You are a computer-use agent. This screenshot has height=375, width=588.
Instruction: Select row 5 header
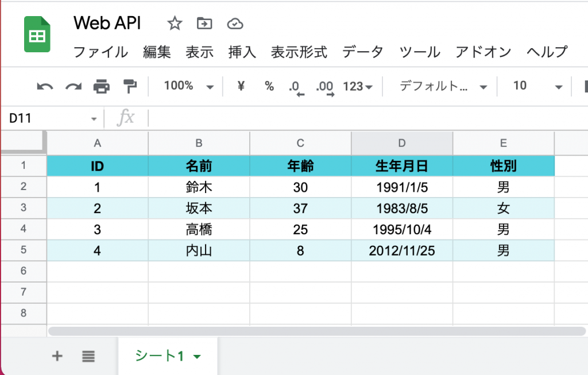[x=24, y=250]
